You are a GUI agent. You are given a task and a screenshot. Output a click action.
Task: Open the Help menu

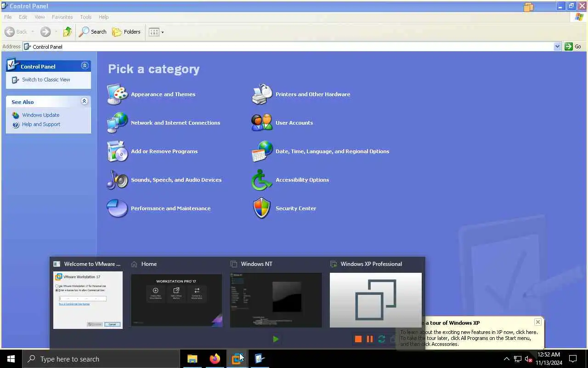104,17
